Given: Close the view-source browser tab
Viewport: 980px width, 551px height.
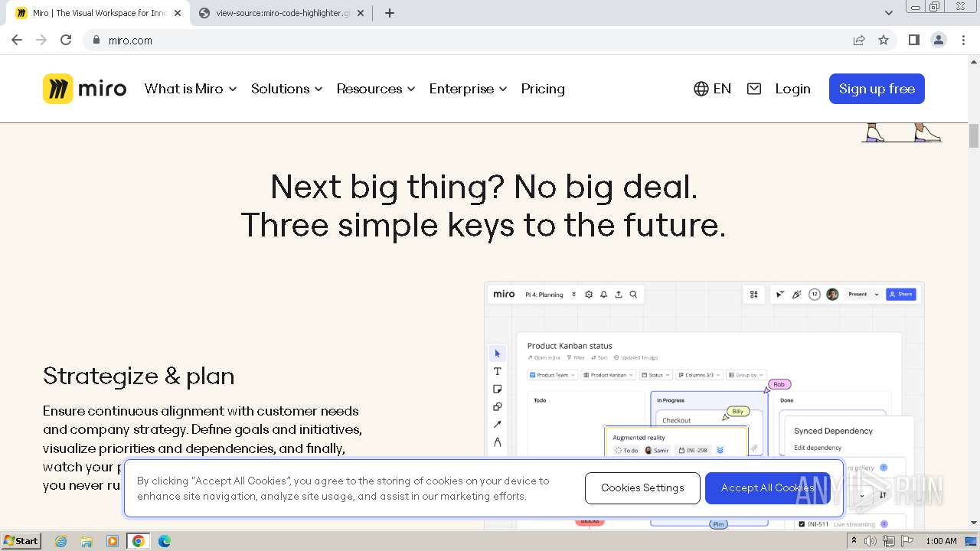Looking at the screenshot, I should 360,13.
